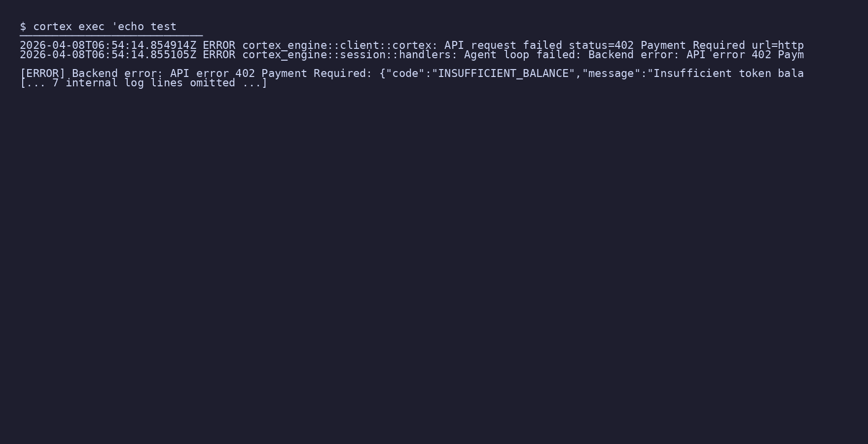Click the bracketed [ERROR] tag
The width and height of the screenshot is (868, 444).
[x=42, y=74]
